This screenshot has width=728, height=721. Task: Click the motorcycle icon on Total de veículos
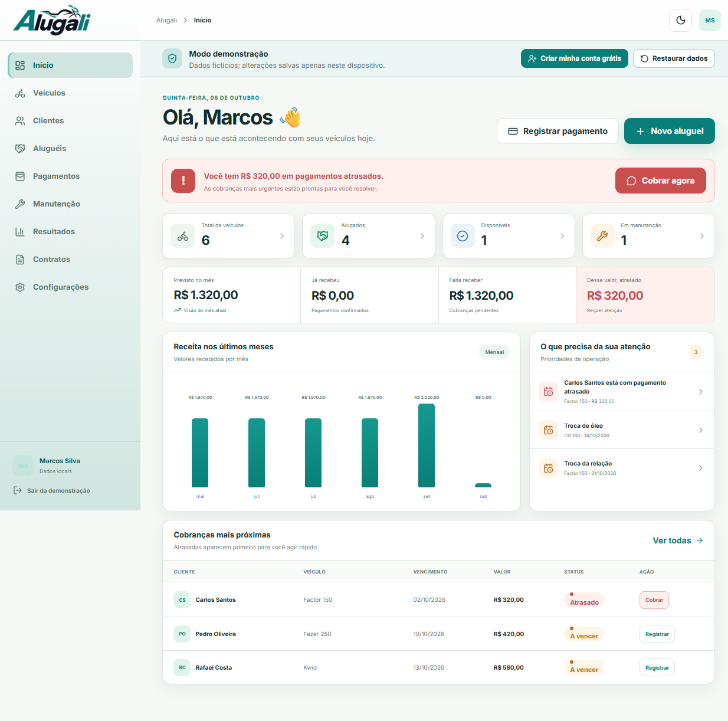click(x=183, y=236)
